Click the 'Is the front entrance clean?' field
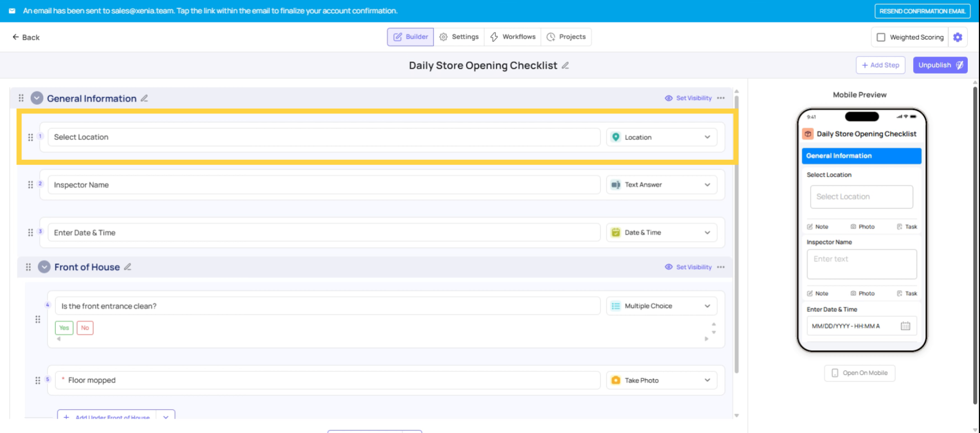The image size is (980, 433). tap(327, 306)
